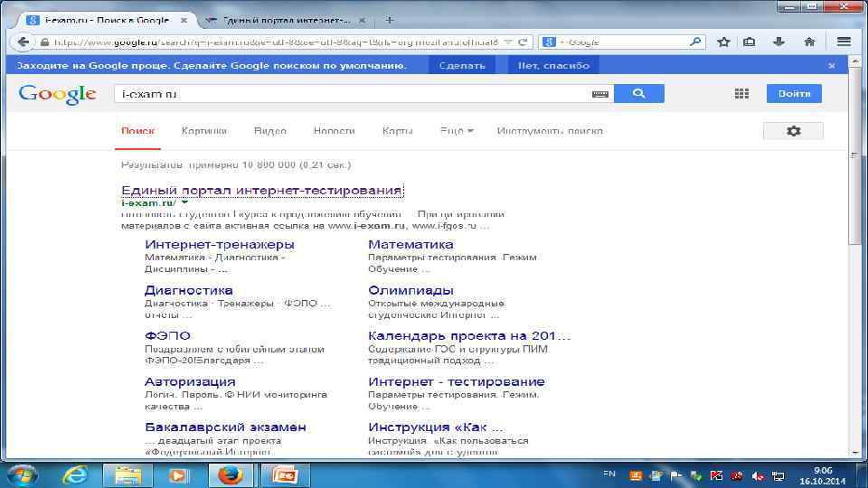Open the Интернет - тестирование sitelink

click(x=456, y=381)
